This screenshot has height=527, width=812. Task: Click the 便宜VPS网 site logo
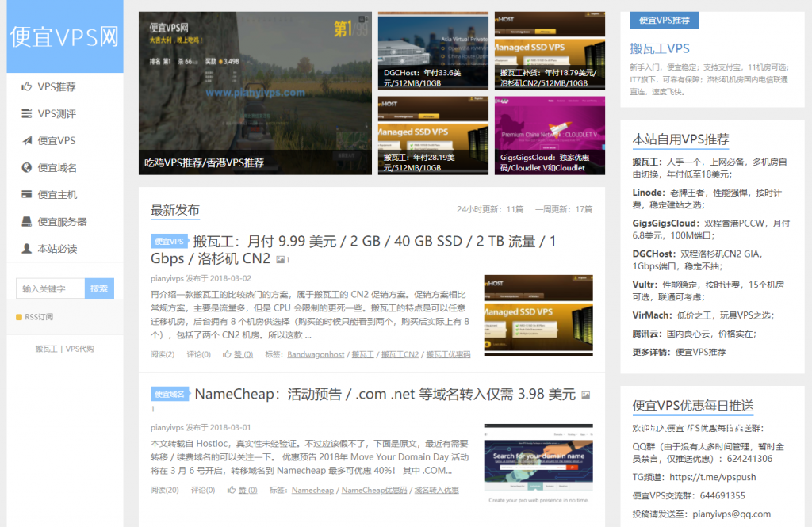65,36
